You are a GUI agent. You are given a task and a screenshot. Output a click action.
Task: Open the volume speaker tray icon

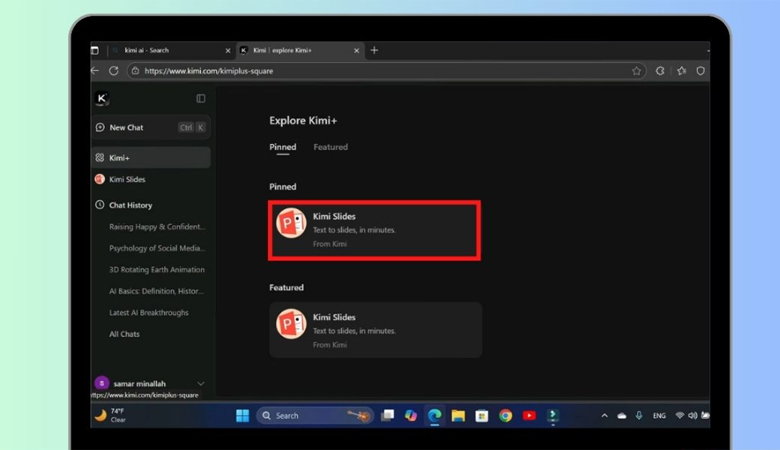[692, 416]
